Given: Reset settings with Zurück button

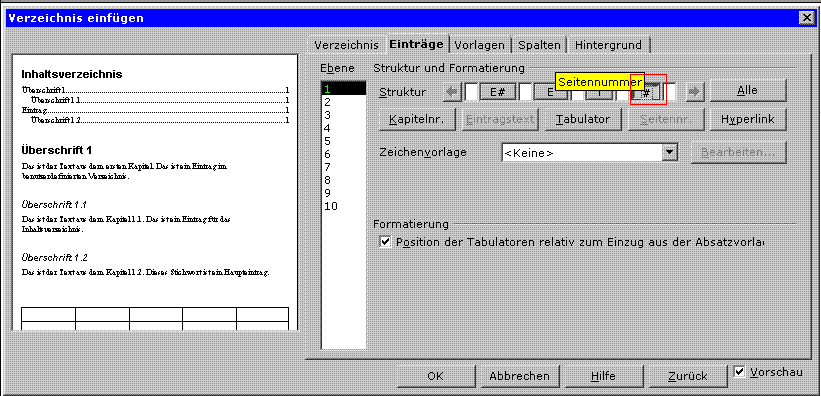Looking at the screenshot, I should [x=687, y=376].
